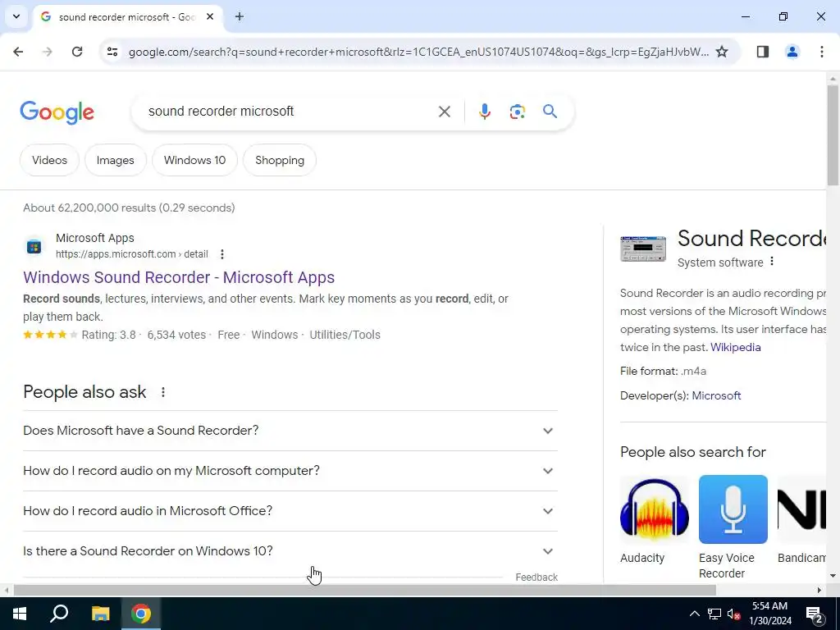The width and height of the screenshot is (840, 630).
Task: Open the People also ask options menu
Action: point(163,392)
